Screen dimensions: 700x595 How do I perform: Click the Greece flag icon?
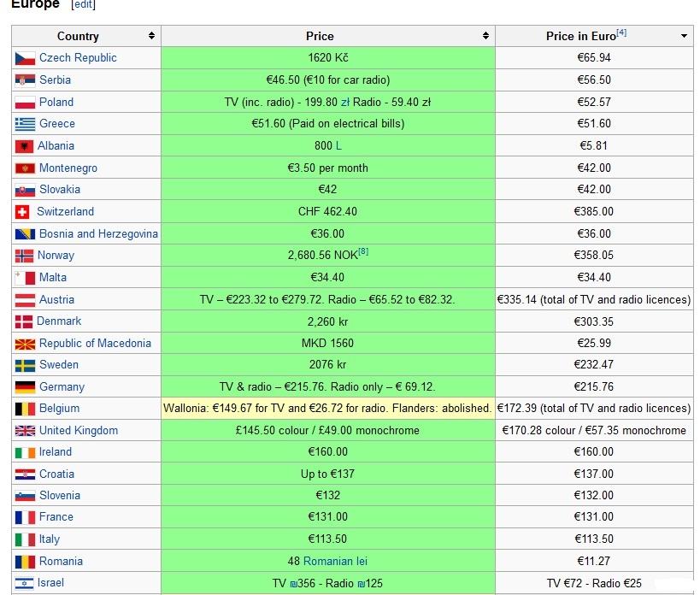pyautogui.click(x=25, y=124)
